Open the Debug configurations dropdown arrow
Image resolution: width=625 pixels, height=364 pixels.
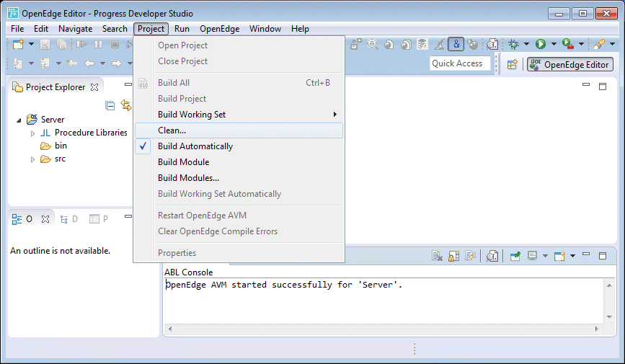click(x=526, y=44)
